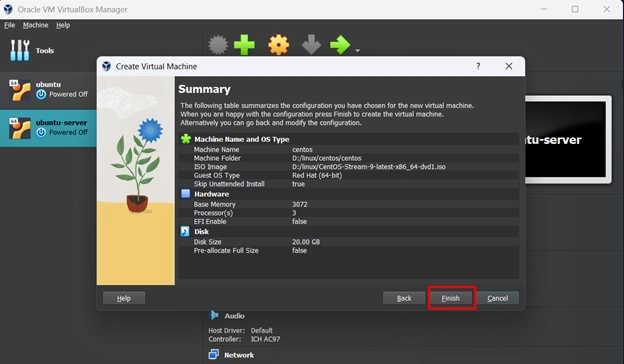
Task: Click the Disk section header
Action: click(201, 232)
